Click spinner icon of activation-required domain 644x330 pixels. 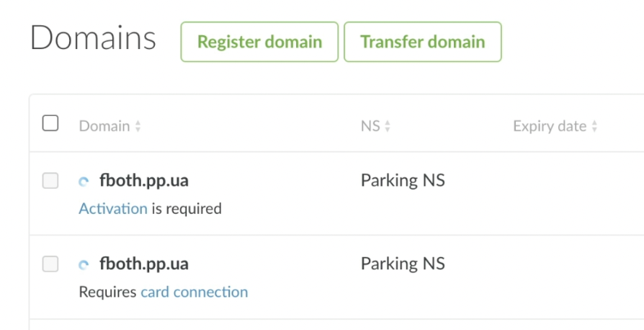84,182
